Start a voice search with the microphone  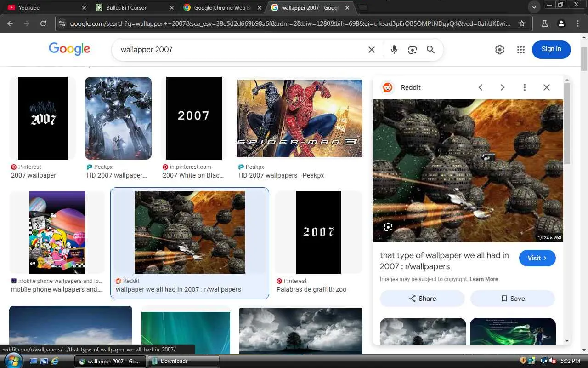pyautogui.click(x=394, y=50)
